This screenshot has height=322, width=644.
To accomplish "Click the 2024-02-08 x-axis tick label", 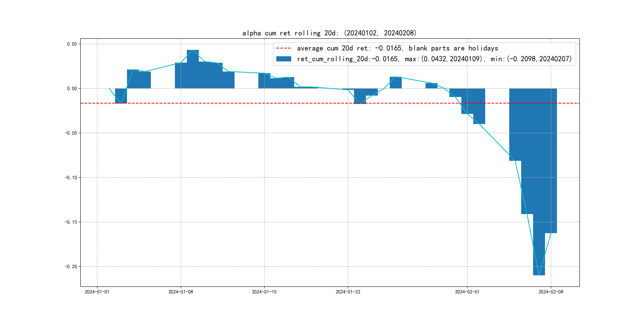I will point(551,292).
